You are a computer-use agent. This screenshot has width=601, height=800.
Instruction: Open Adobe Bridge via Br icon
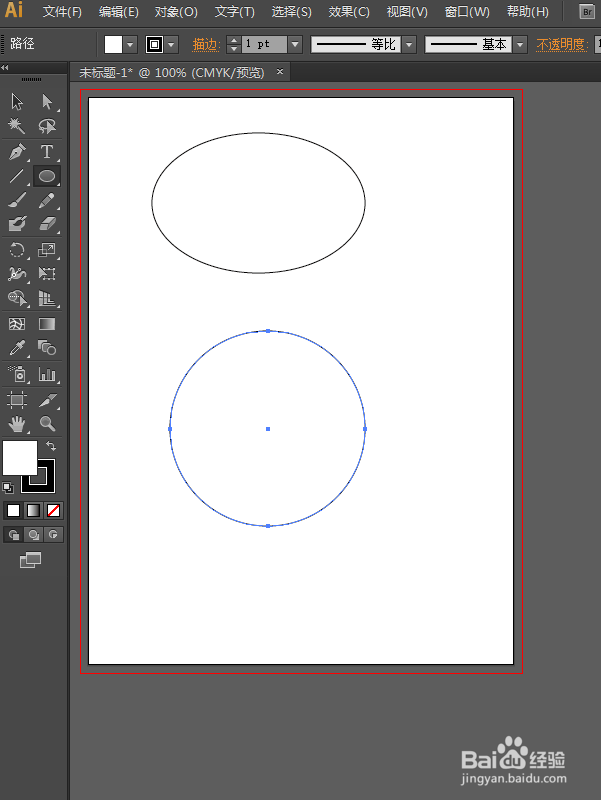587,12
